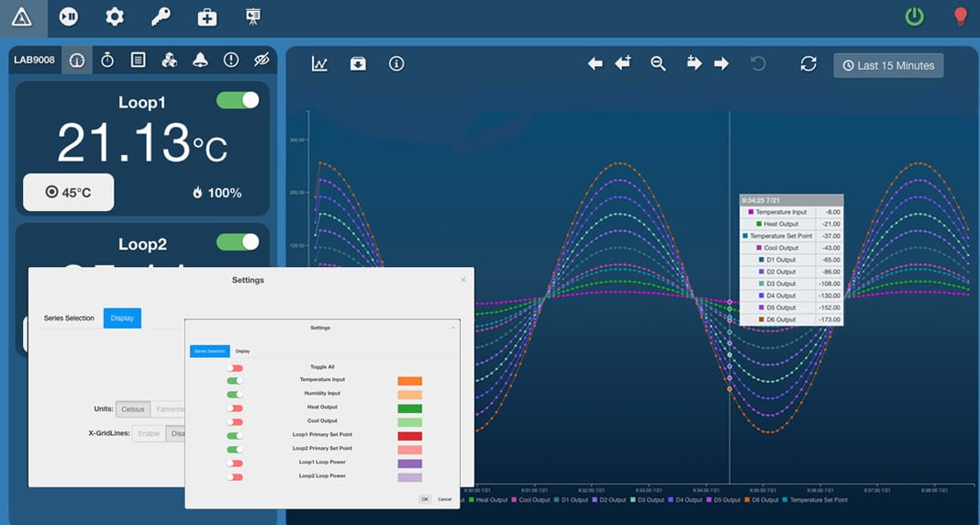980x525 pixels.
Task: Open the gear settings icon in top bar
Action: tap(115, 17)
